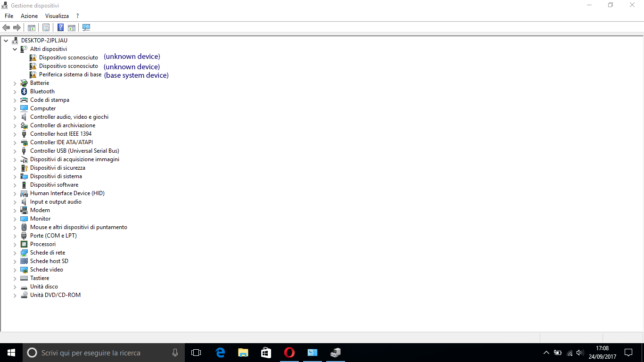
Task: Open the File menu
Action: 8,16
